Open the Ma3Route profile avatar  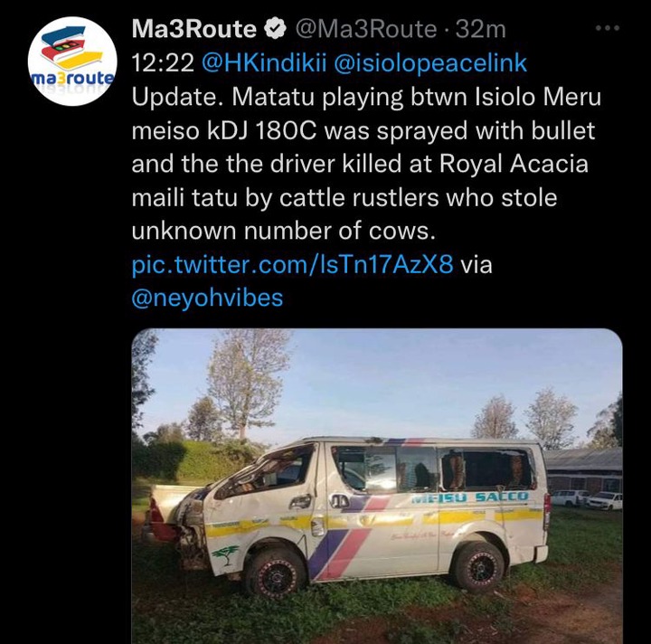(x=72, y=62)
